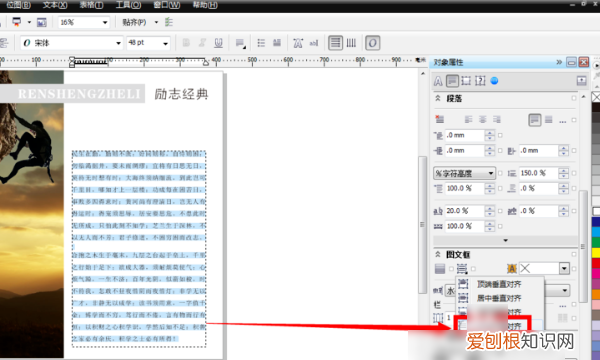Click the 贴齐(P) snap button
The width and height of the screenshot is (600, 360).
coord(134,22)
